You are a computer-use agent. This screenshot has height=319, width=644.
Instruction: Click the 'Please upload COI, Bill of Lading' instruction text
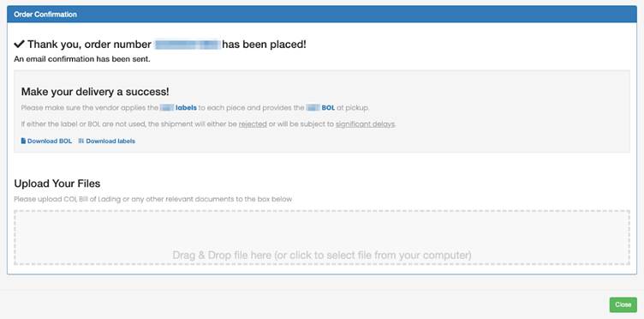(153, 199)
